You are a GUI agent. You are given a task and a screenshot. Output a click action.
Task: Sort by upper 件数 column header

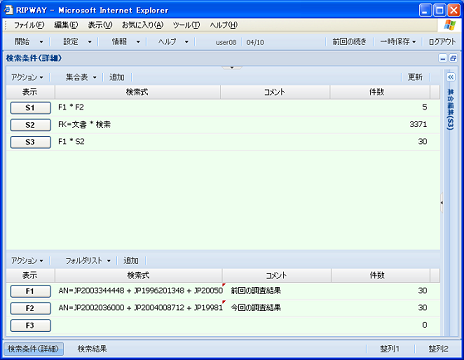click(380, 92)
